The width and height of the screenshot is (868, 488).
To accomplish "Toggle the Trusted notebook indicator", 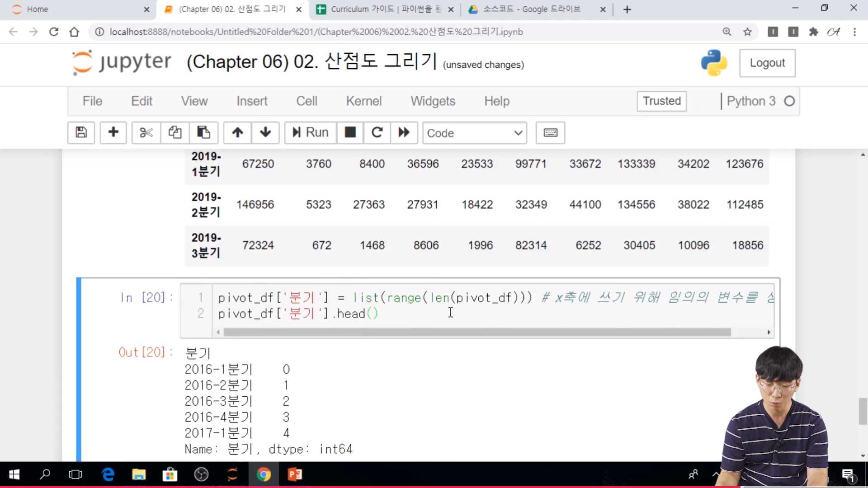I will point(661,101).
